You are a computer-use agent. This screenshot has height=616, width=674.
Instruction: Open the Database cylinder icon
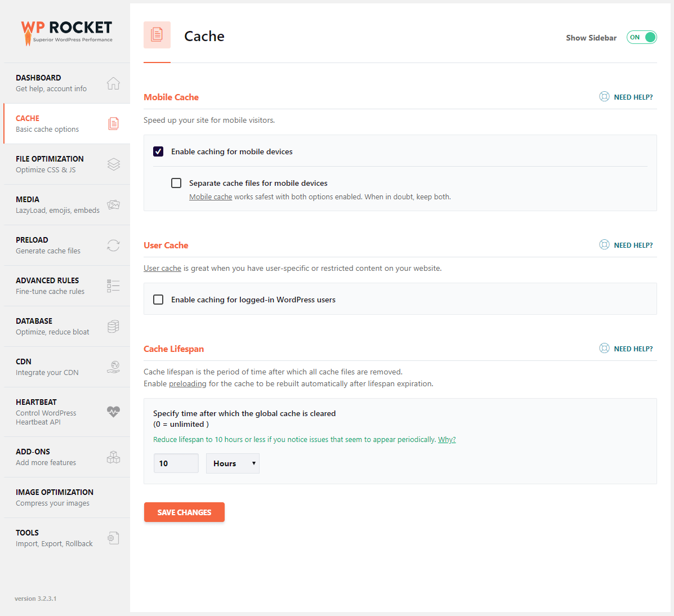[x=114, y=326]
